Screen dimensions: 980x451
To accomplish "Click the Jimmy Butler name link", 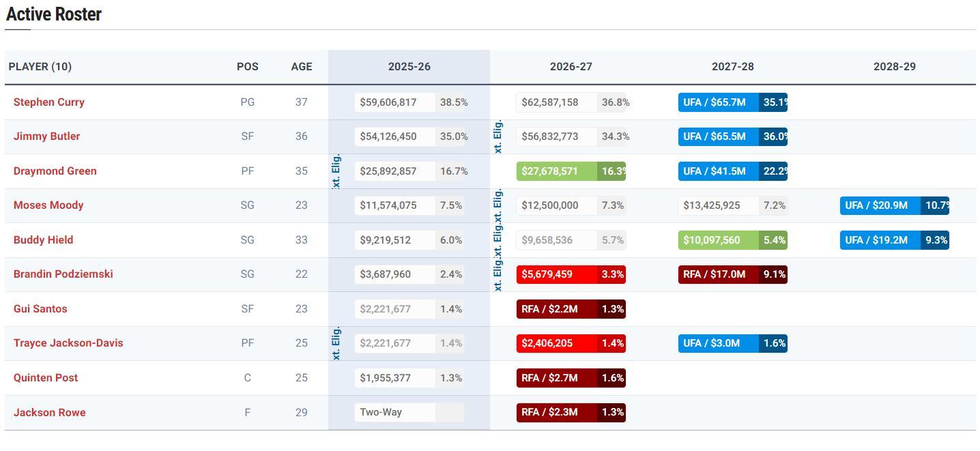I will [46, 136].
